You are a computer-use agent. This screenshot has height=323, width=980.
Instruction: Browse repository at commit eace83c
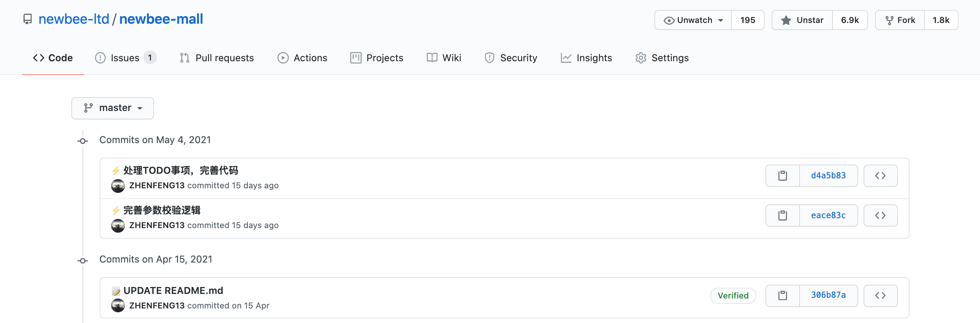tap(880, 215)
